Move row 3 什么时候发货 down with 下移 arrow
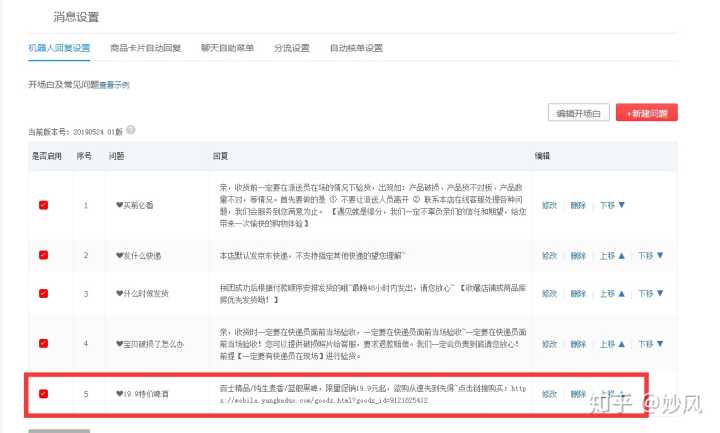 (x=650, y=294)
